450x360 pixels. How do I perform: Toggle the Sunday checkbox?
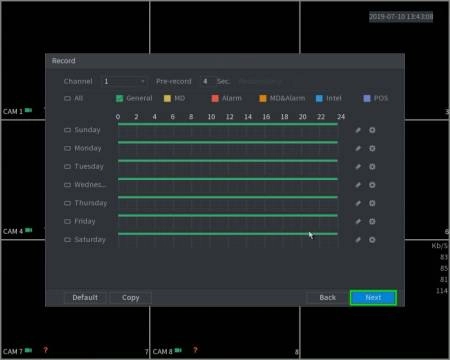point(67,130)
